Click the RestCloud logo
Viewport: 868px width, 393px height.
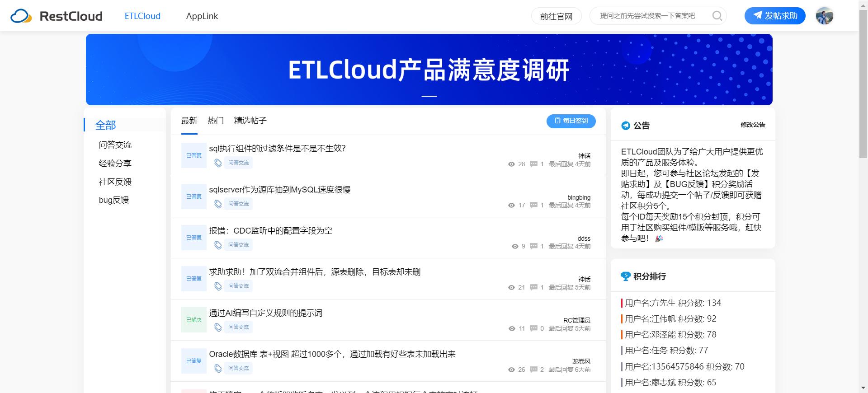pos(57,16)
